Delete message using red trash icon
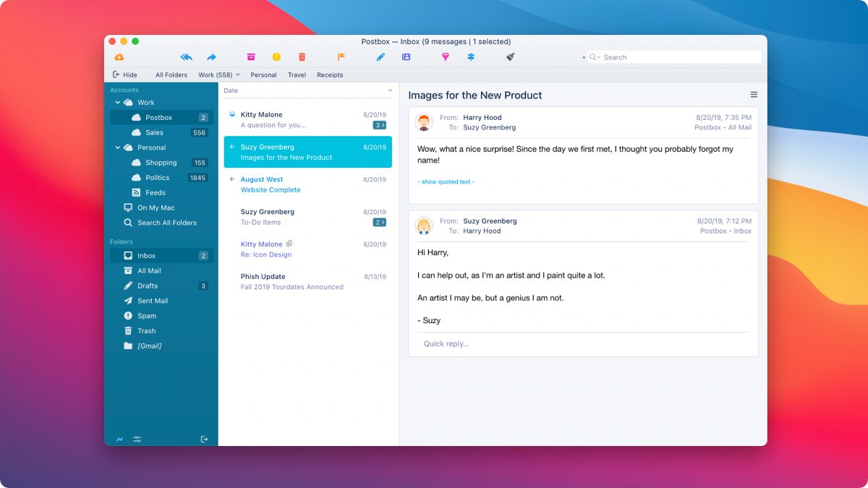Screen dimensions: 868x488 [x=302, y=57]
